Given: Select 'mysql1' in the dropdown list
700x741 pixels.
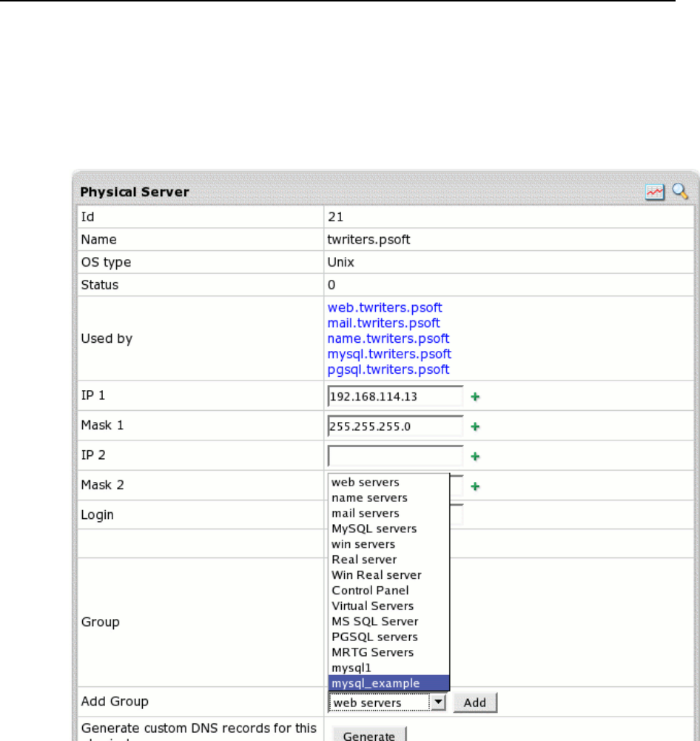Looking at the screenshot, I should 388,668.
